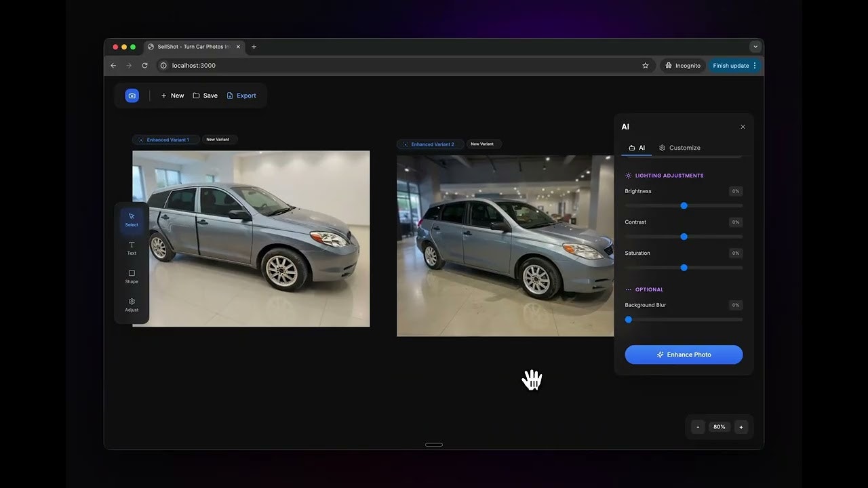Open the Adjust tool
This screenshot has width=868, height=488.
click(x=131, y=305)
